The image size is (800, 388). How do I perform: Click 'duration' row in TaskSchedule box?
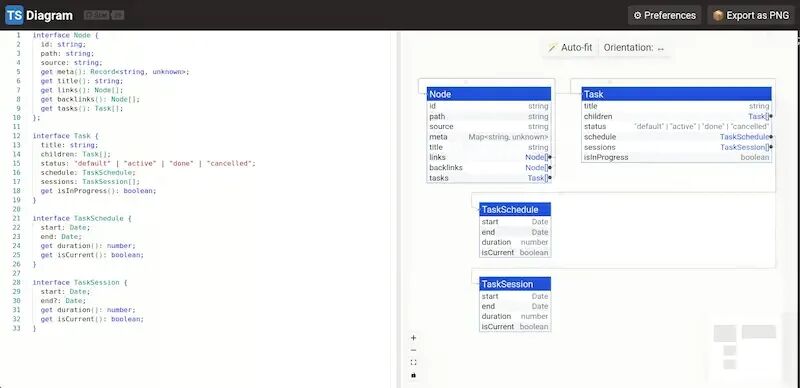pos(515,242)
